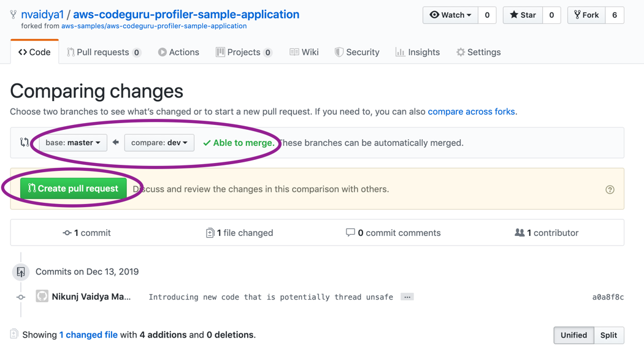Expand the compare: dev branch dropdown
The image size is (644, 348).
point(159,143)
